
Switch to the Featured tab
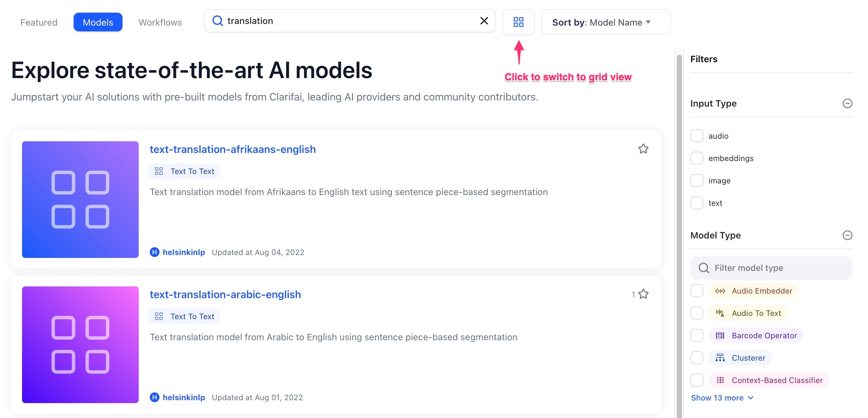(39, 22)
